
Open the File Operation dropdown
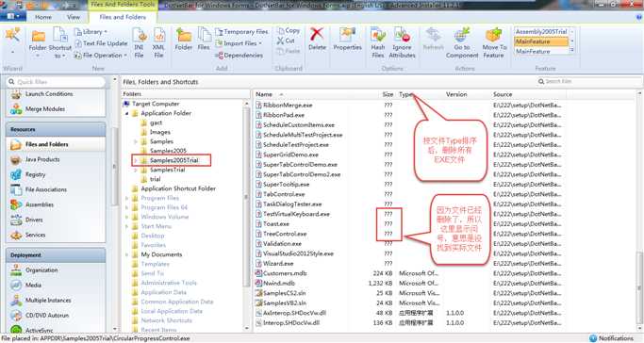click(100, 55)
